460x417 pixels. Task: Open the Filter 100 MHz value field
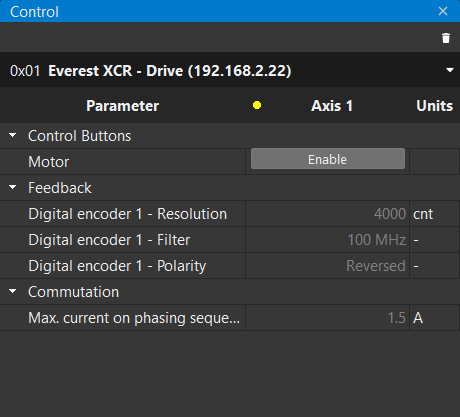327,240
